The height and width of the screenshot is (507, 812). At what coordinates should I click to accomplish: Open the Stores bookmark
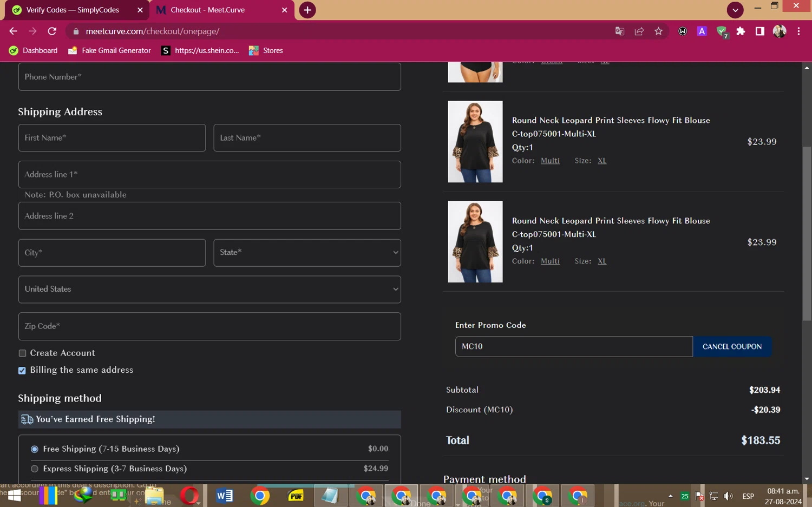point(266,50)
